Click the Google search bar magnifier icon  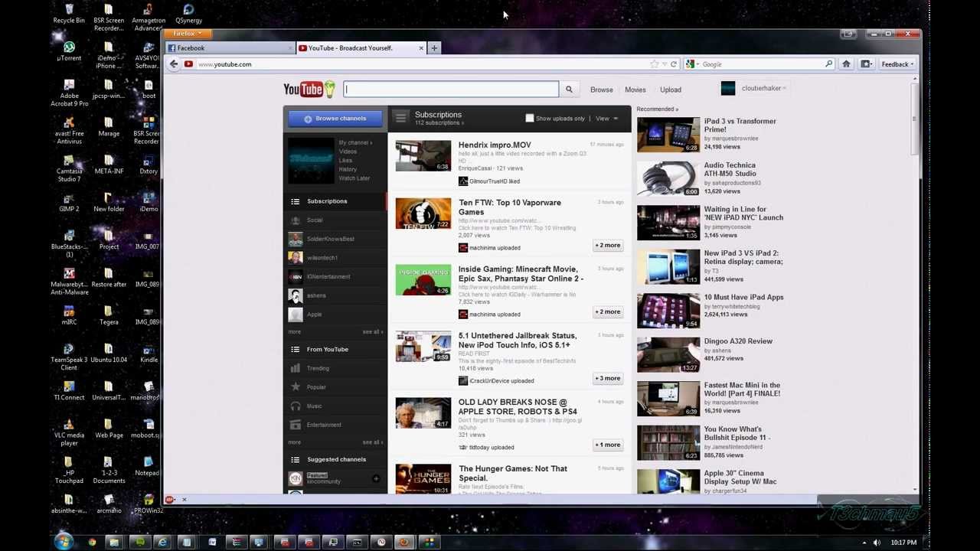pos(828,64)
